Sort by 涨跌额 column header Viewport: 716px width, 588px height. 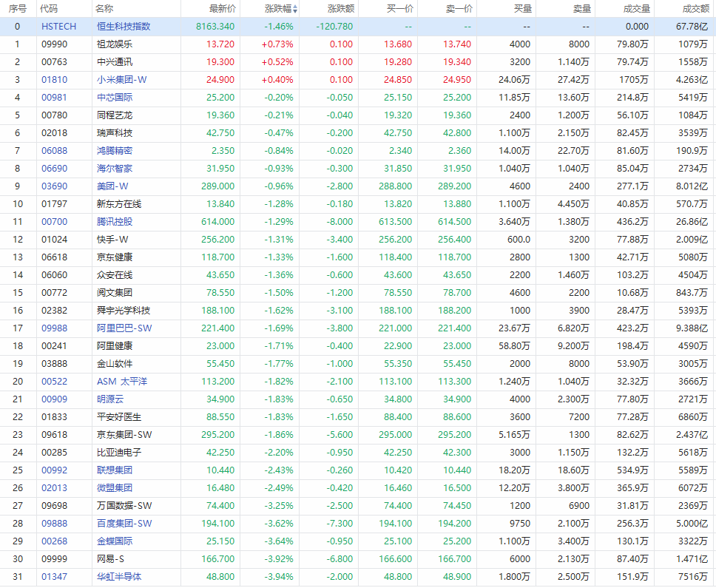(341, 9)
